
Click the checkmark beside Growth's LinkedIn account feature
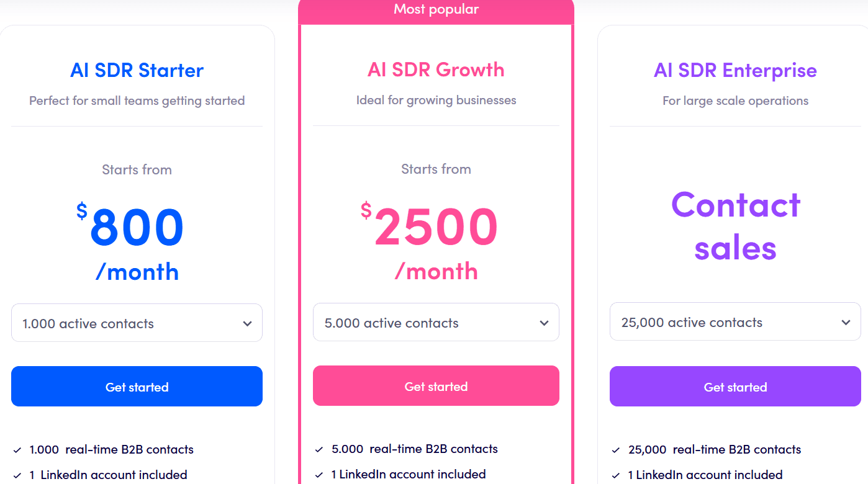[319, 473]
